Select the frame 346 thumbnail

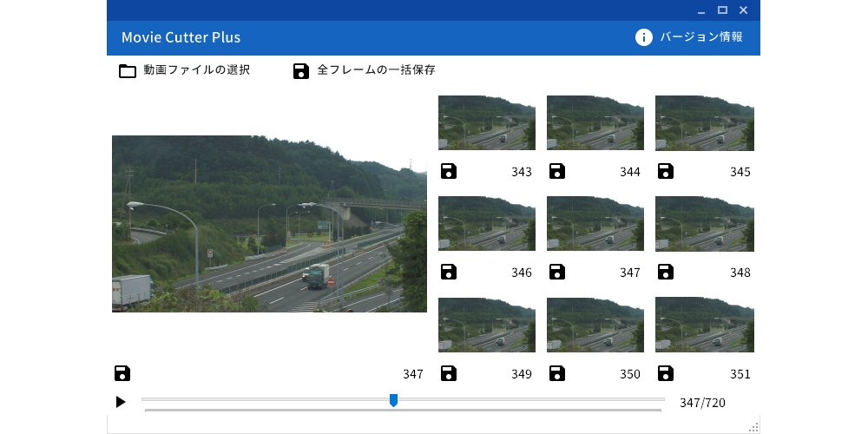487,224
